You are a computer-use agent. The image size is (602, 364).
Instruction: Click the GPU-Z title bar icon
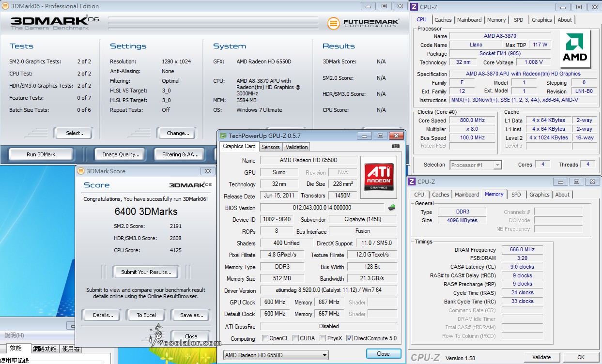pyautogui.click(x=223, y=136)
